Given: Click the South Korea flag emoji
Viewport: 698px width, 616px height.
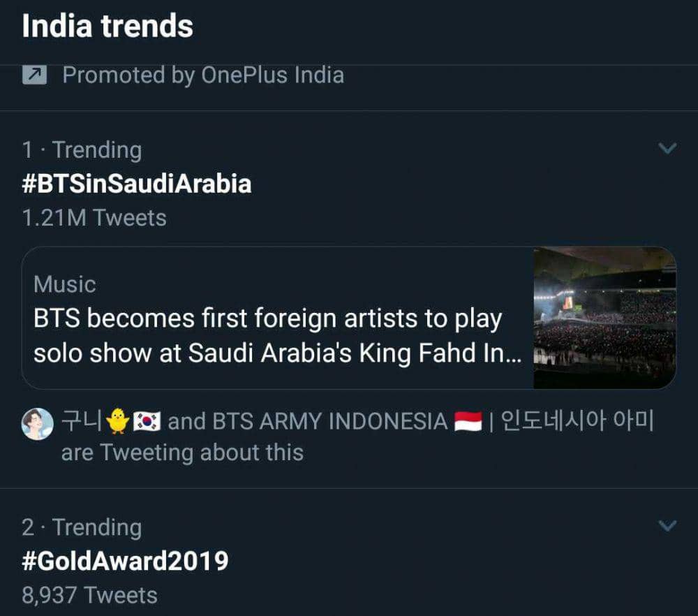Looking at the screenshot, I should (147, 421).
